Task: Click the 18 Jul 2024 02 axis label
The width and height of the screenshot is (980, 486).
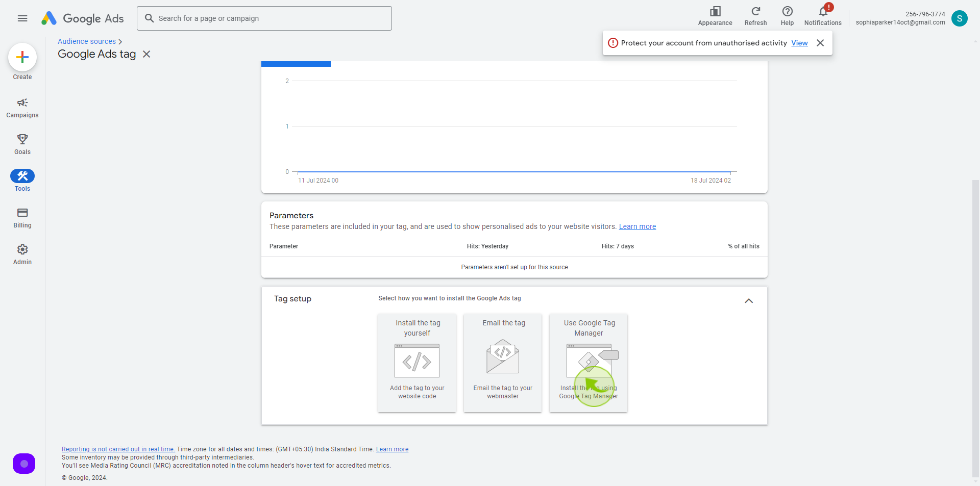Action: (710, 181)
